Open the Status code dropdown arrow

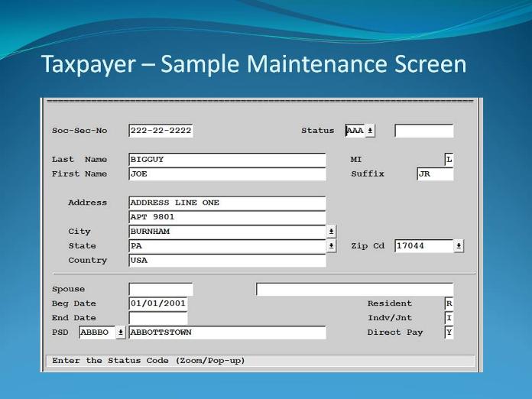point(371,131)
